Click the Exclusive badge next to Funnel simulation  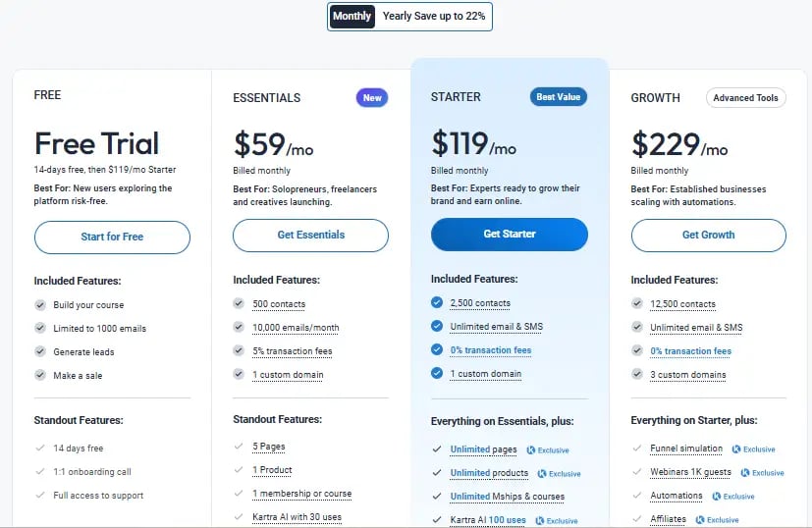[753, 449]
